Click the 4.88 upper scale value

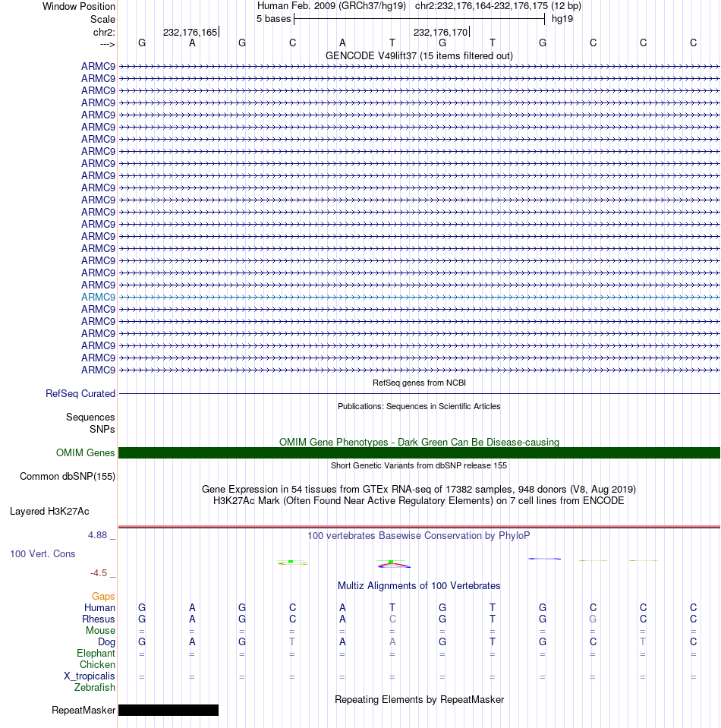(97, 535)
